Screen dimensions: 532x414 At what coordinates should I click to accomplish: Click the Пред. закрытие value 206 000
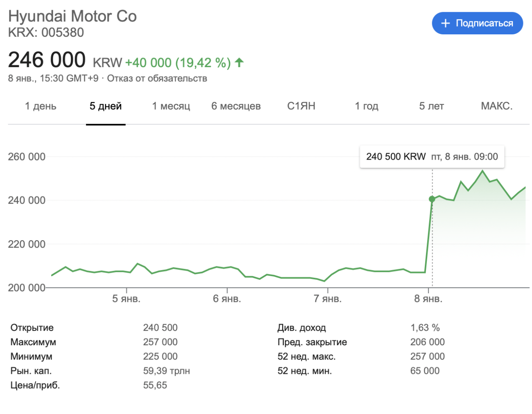pyautogui.click(x=428, y=342)
